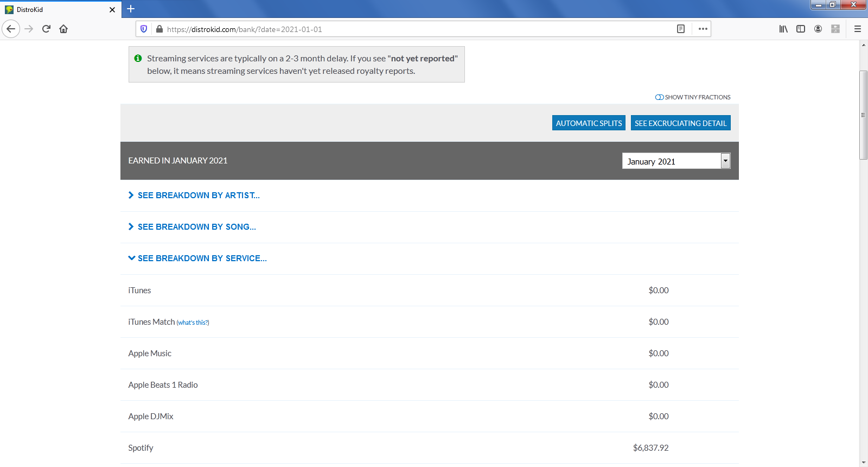Screen dimensions: 868x467
Task: Open See Excruciating Detail view
Action: tap(680, 123)
